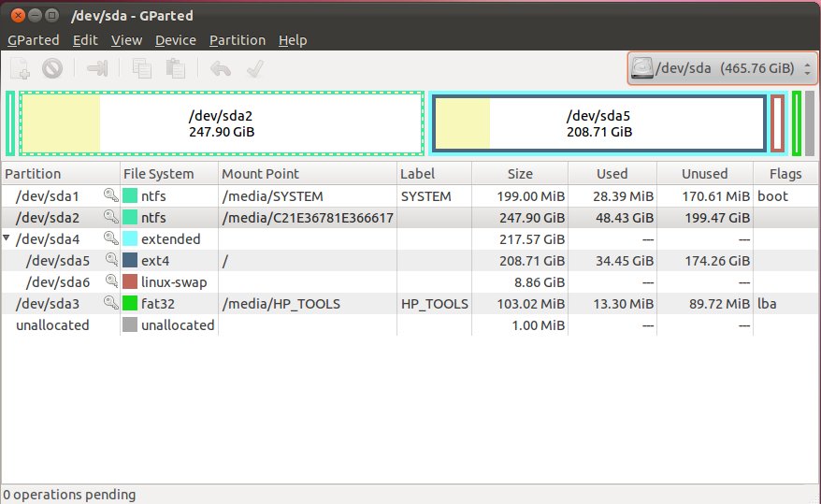Image resolution: width=821 pixels, height=504 pixels.
Task: Click the Mount Point column header
Action: pos(308,174)
